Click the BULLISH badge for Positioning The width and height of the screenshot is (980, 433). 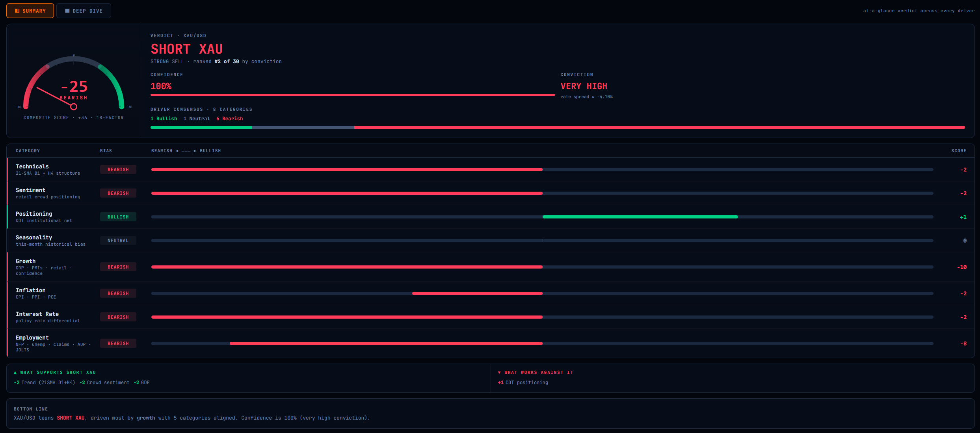coord(118,217)
